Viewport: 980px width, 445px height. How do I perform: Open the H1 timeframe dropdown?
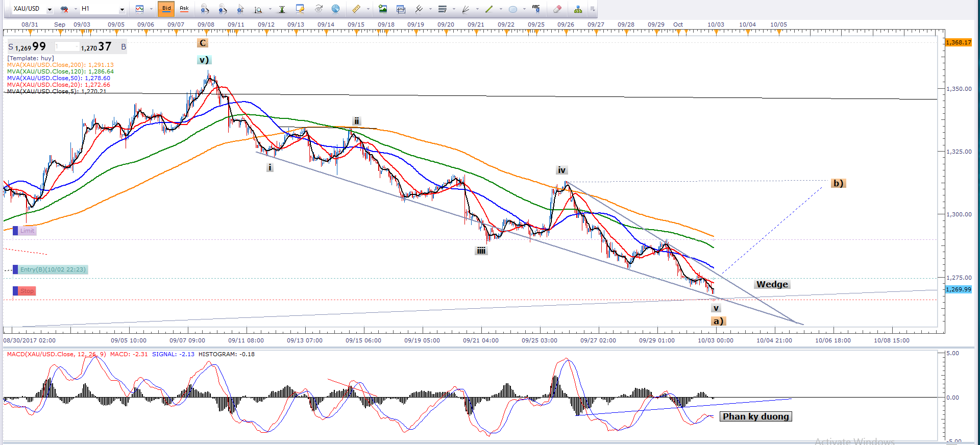coord(122,9)
